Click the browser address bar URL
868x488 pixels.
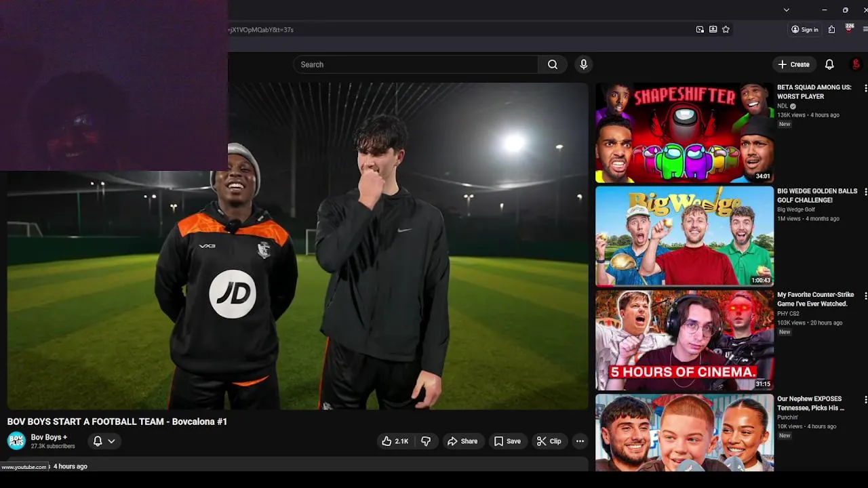coord(262,30)
